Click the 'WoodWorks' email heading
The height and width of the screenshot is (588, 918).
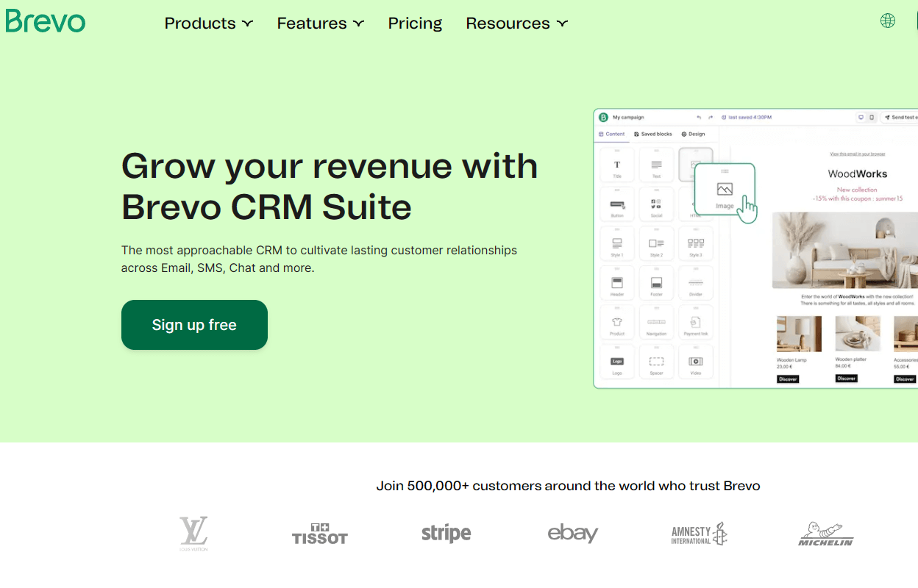pyautogui.click(x=858, y=174)
